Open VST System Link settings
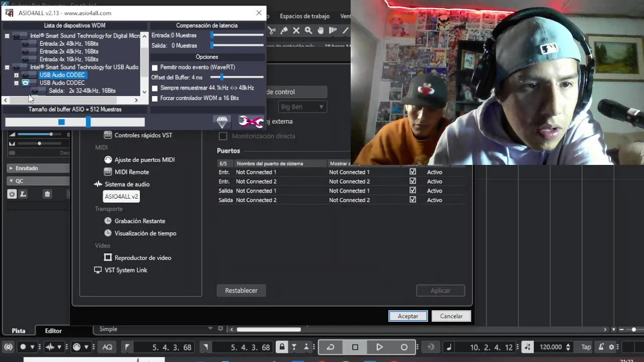644x362 pixels. [x=126, y=270]
